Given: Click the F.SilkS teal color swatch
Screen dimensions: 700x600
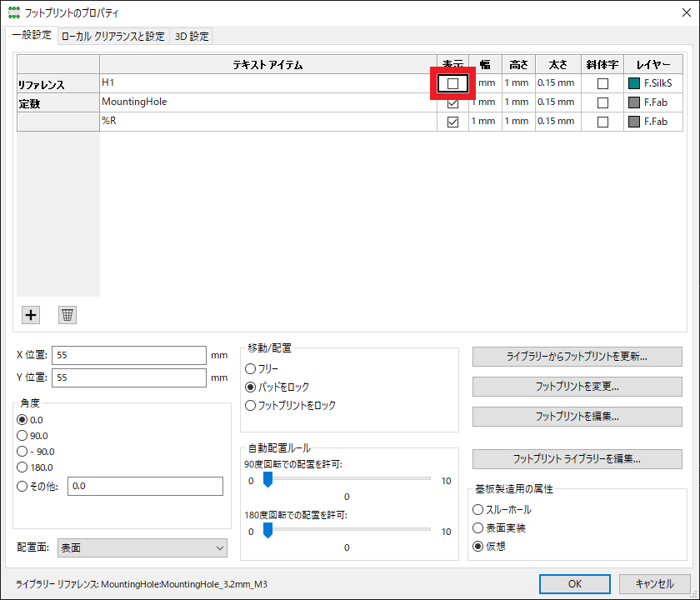Looking at the screenshot, I should (x=634, y=83).
